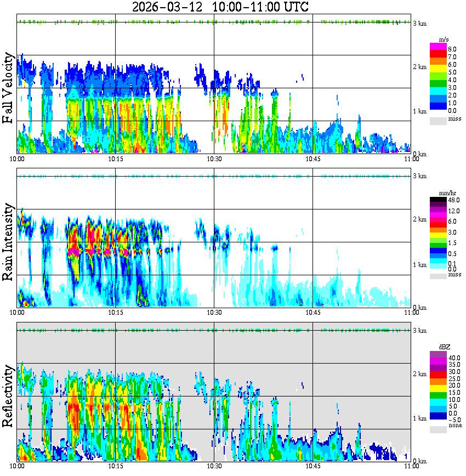
Task: Pick the grey none swatch in Reflectivity legend
Action: point(438,429)
